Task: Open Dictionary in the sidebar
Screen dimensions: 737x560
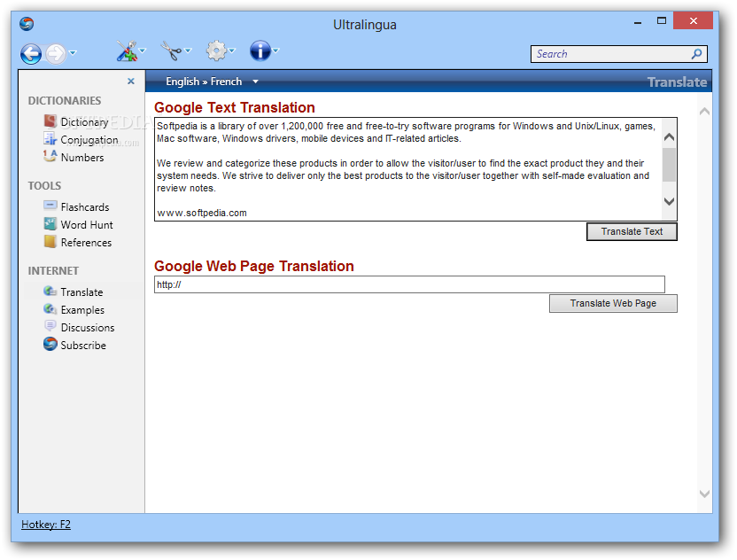Action: [x=85, y=122]
